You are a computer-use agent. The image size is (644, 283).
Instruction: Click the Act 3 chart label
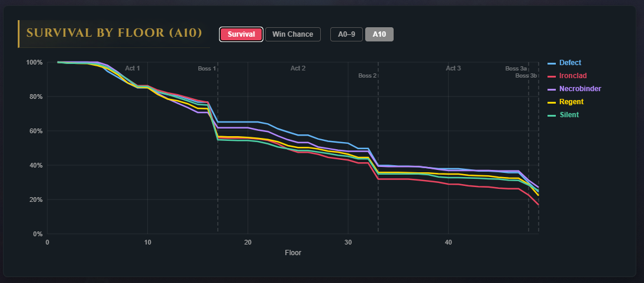[x=453, y=68]
